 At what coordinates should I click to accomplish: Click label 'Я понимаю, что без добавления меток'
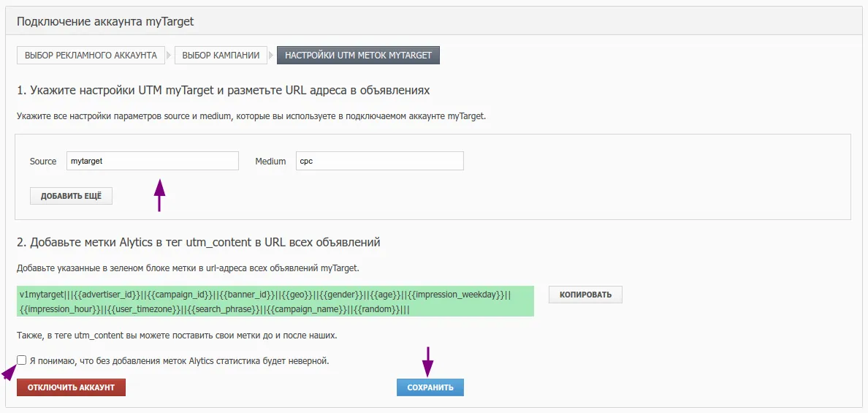tap(179, 361)
